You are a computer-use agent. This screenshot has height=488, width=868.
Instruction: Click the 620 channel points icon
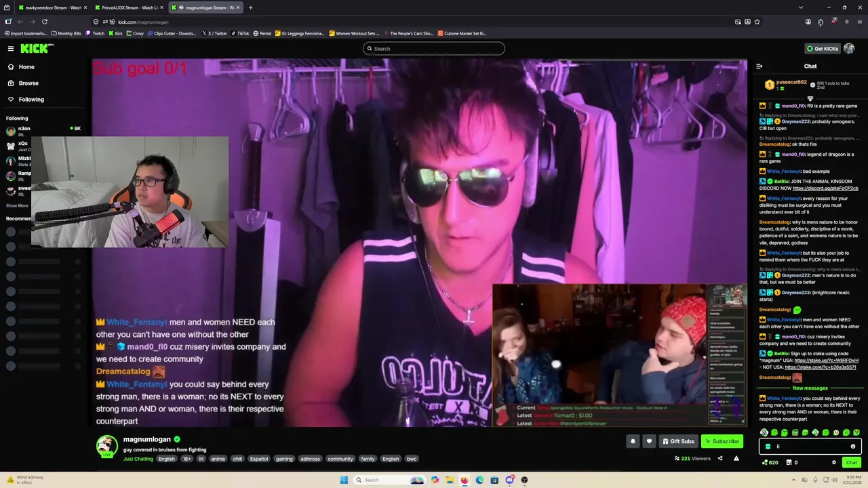tap(770, 462)
